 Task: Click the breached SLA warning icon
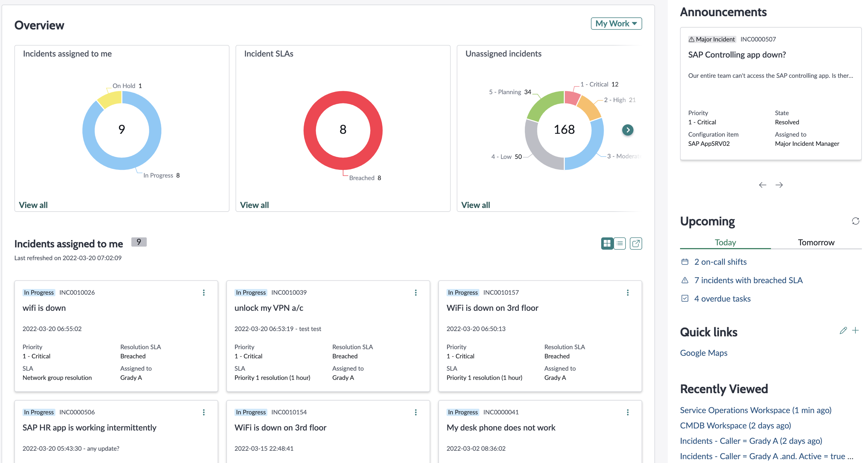(685, 280)
